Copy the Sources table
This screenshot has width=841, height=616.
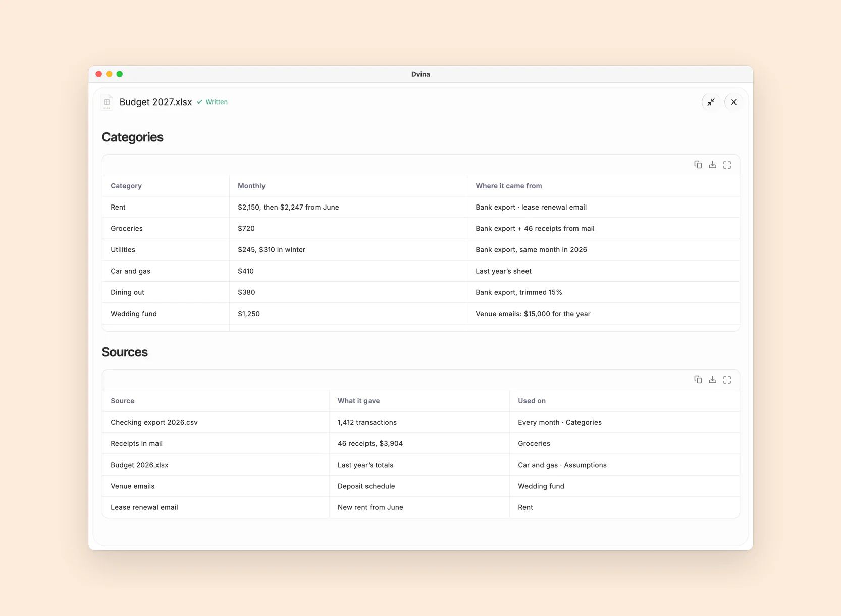698,380
